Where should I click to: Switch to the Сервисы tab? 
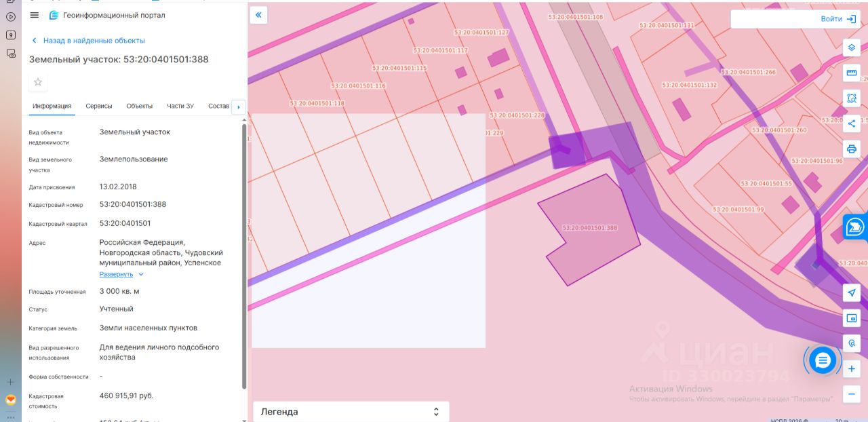99,106
